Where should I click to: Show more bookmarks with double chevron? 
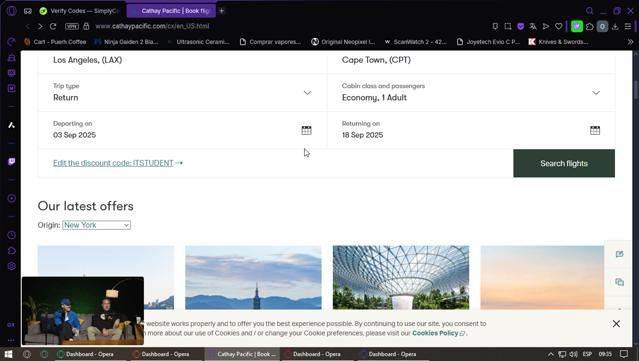(630, 42)
